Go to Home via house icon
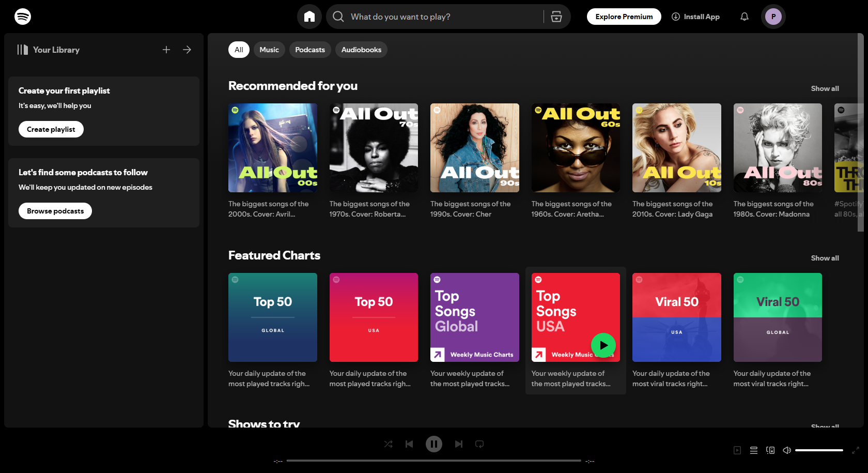This screenshot has height=473, width=868. [309, 17]
